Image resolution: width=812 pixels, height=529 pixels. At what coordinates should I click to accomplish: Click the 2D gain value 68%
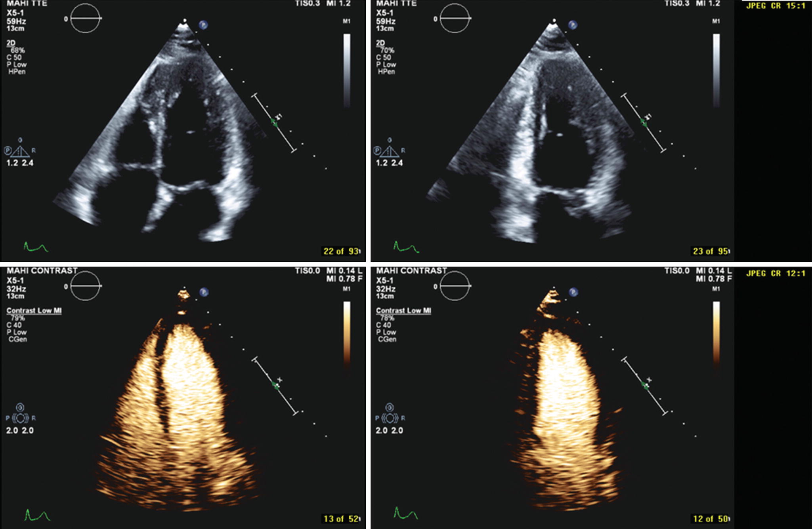point(18,50)
